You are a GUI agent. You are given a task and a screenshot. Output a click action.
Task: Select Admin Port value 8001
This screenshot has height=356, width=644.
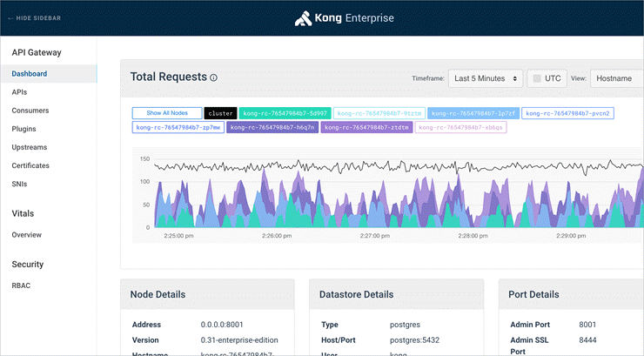[587, 325]
